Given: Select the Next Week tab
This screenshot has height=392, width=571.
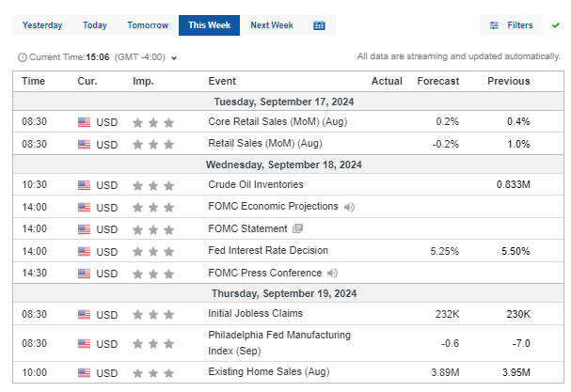Looking at the screenshot, I should (x=271, y=25).
